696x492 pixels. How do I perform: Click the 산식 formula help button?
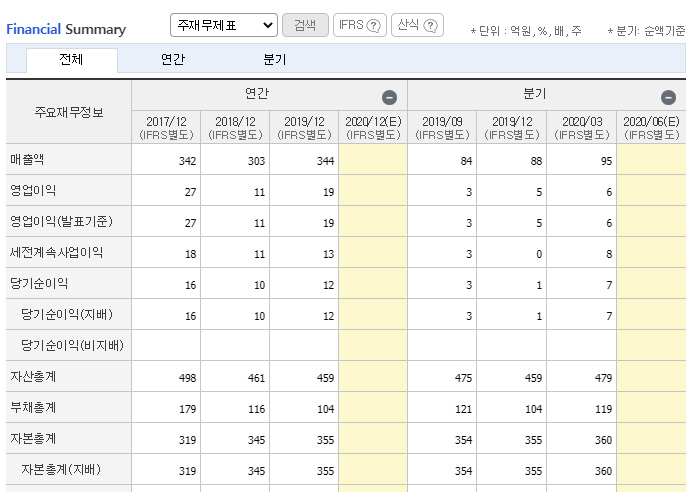(x=417, y=25)
